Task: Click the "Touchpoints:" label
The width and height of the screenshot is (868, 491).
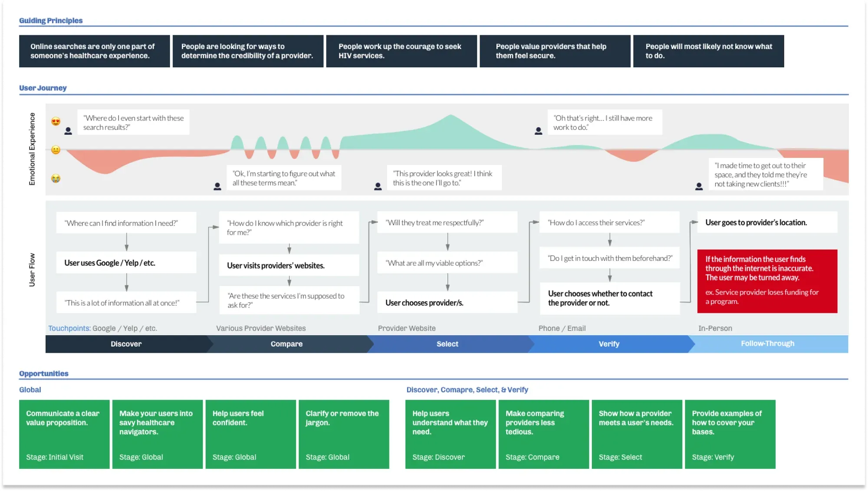Action: click(x=69, y=328)
